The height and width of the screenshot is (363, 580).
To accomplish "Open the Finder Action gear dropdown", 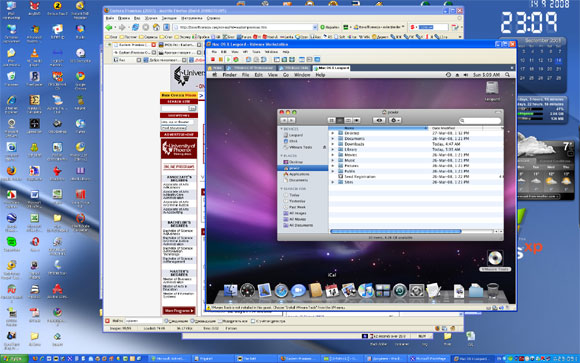I will pyautogui.click(x=394, y=120).
